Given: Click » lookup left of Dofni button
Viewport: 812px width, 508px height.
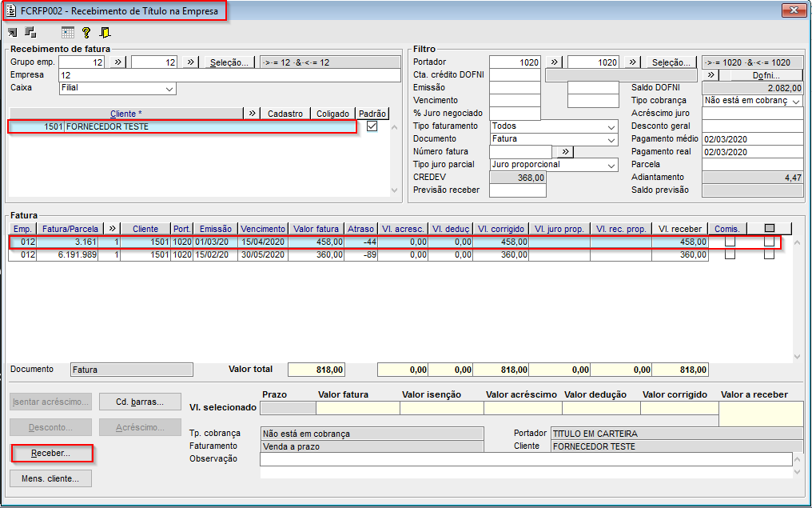Looking at the screenshot, I should click(x=710, y=75).
